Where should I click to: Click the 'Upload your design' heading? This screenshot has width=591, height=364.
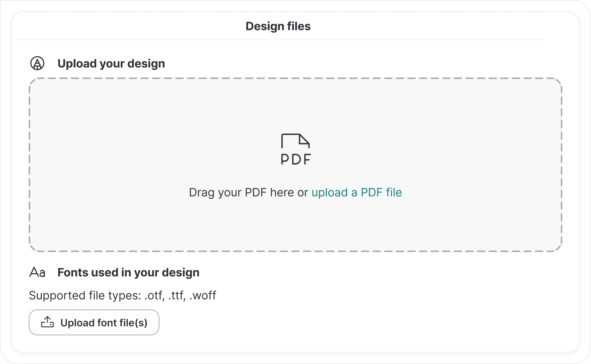point(111,64)
